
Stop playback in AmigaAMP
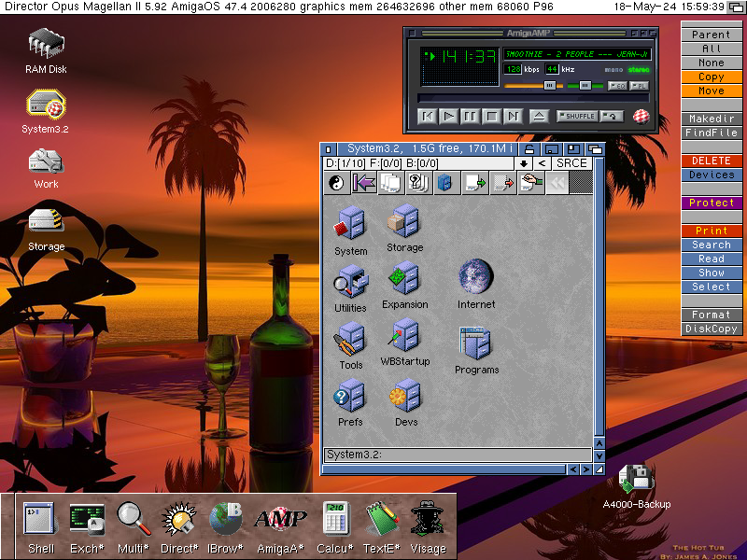pos(492,116)
